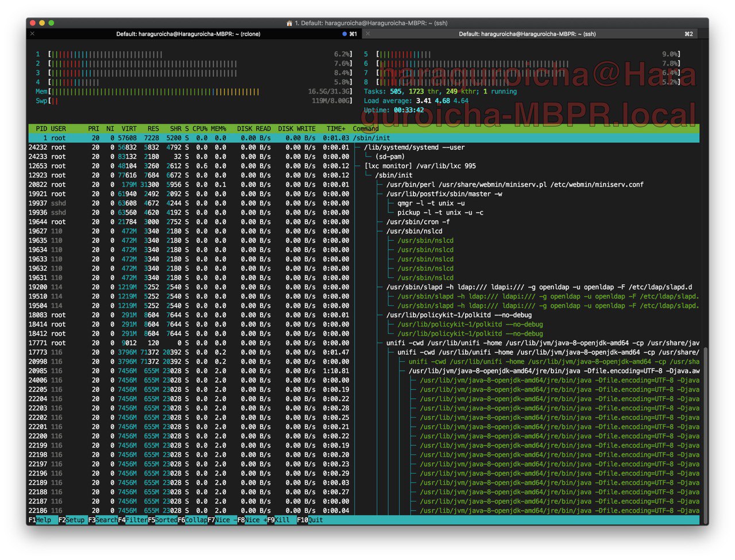Select the /usr/sbin/cron -f process

click(x=363, y=221)
